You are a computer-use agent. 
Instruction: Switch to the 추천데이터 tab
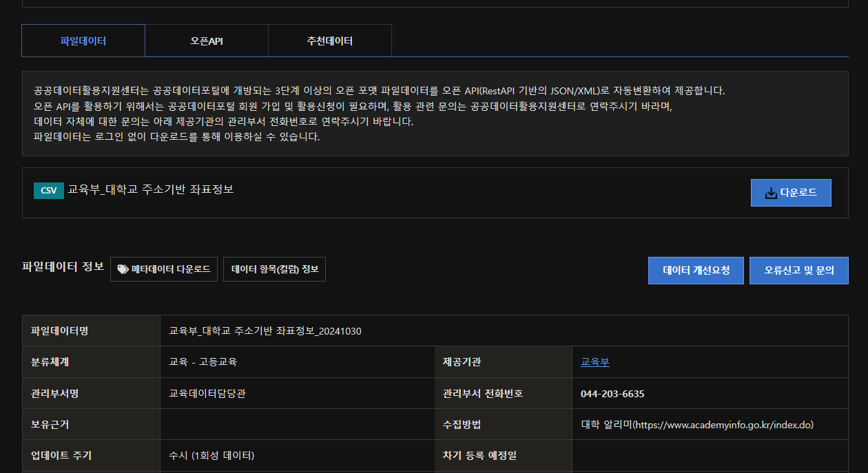pyautogui.click(x=330, y=41)
